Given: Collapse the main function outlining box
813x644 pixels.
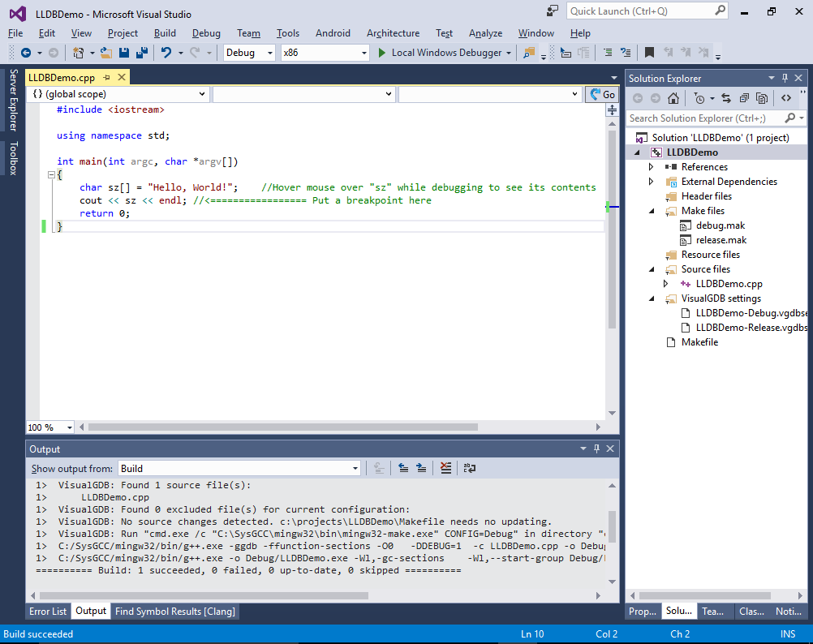Looking at the screenshot, I should (x=51, y=174).
